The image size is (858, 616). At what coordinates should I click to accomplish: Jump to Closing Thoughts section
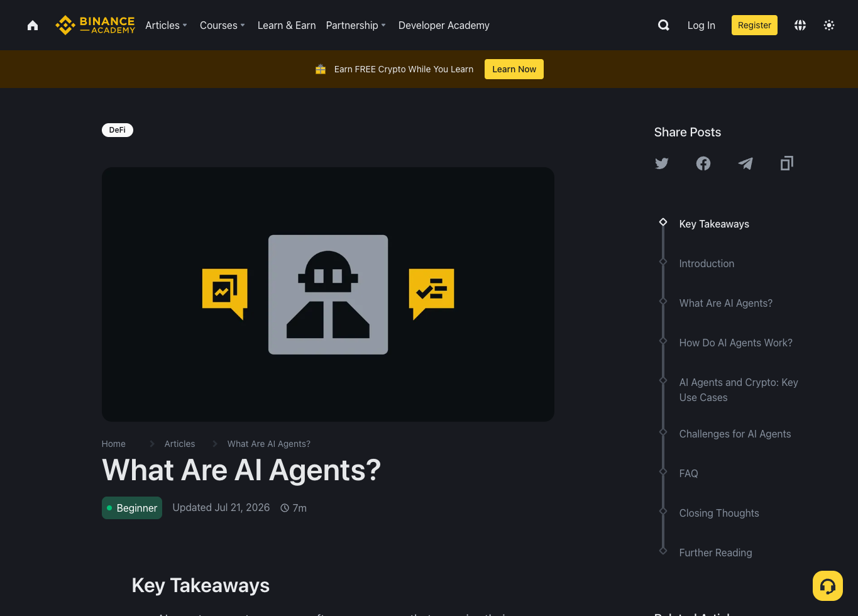click(x=719, y=513)
